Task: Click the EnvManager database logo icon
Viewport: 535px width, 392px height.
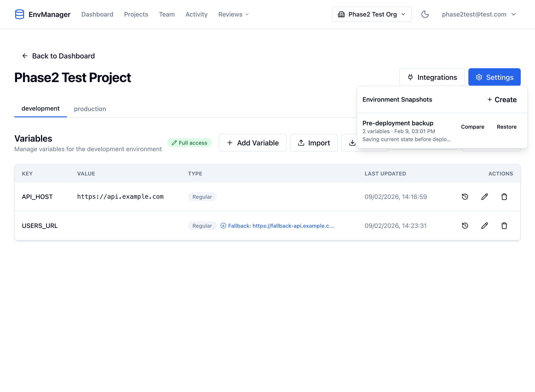Action: 19,14
